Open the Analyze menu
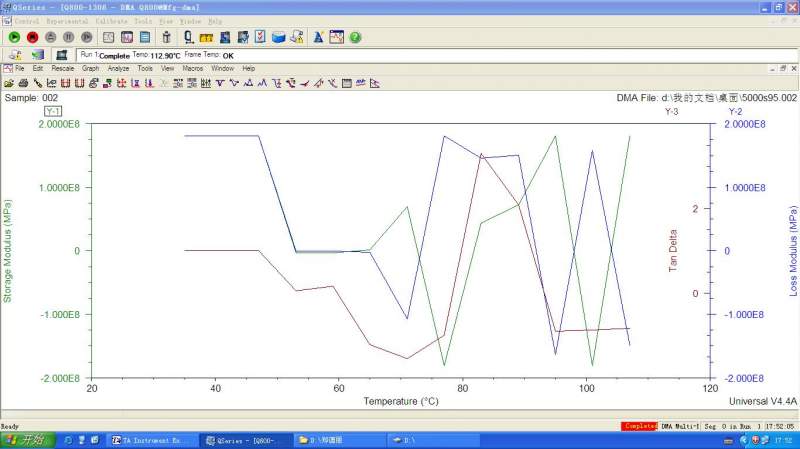800x449 pixels. 118,68
